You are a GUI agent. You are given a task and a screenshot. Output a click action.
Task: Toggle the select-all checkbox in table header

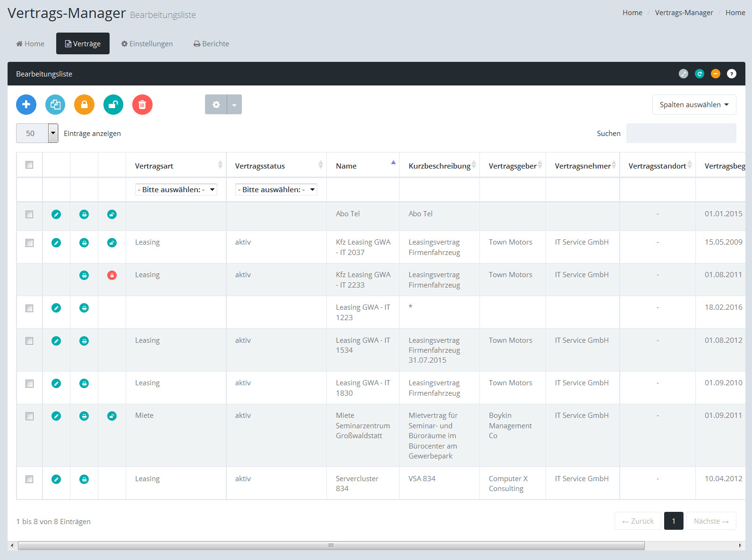point(29,165)
